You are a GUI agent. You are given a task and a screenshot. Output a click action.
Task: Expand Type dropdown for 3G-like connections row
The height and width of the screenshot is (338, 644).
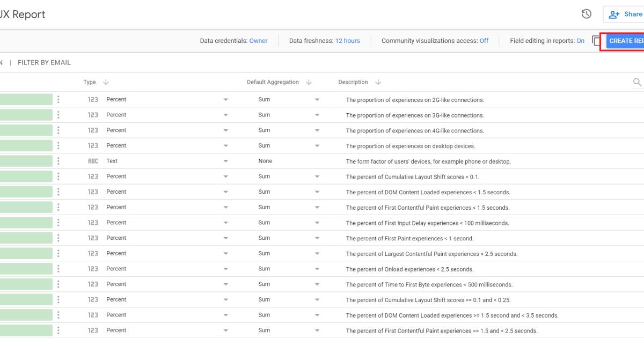coord(225,115)
